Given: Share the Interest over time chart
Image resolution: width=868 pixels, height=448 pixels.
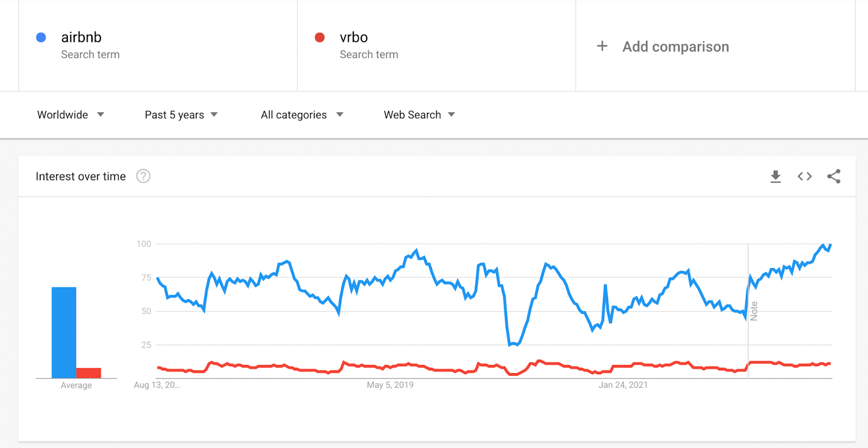Looking at the screenshot, I should coord(834,176).
